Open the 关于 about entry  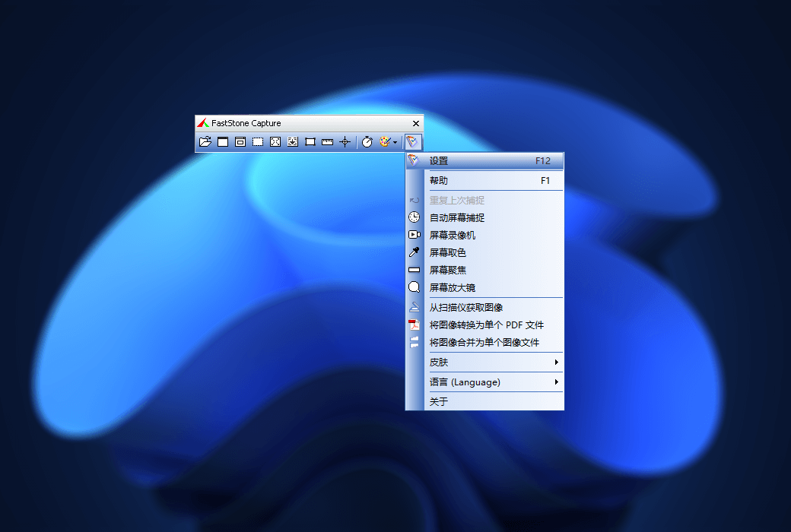(x=484, y=401)
